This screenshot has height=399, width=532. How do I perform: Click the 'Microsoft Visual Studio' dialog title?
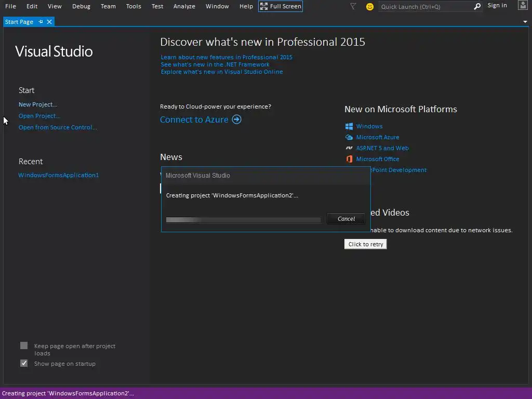198,176
